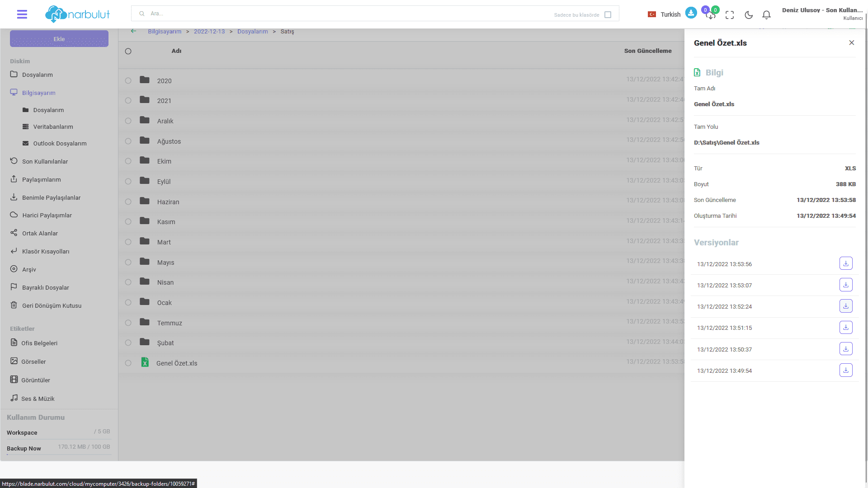The height and width of the screenshot is (488, 868).
Task: Download version 13/12/2022 13:49:54
Action: 845,370
